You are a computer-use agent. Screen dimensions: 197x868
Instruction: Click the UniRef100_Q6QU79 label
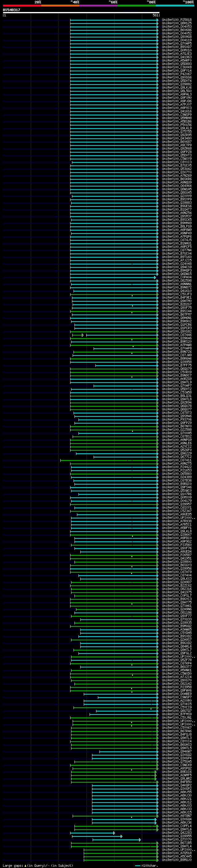coord(177,369)
